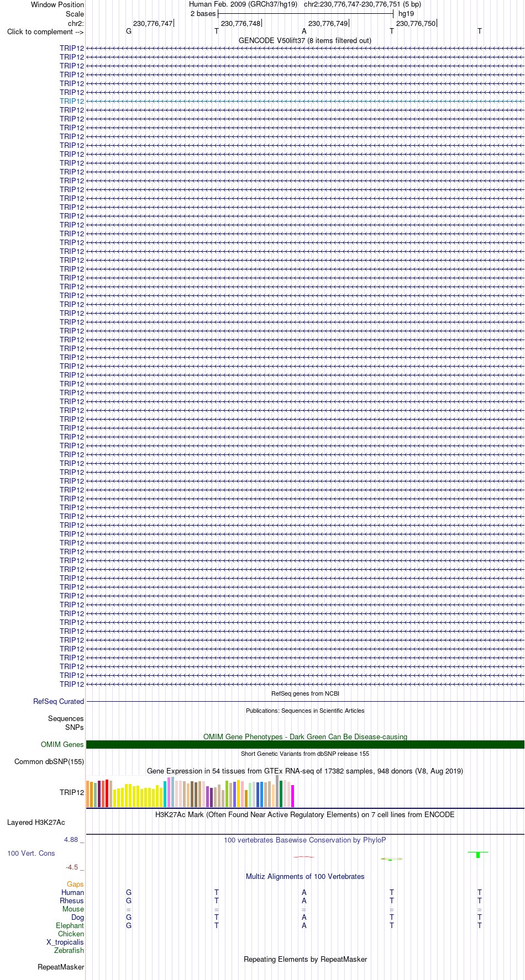Viewport: 525px width, 980px height.
Task: Select the GENCODE V50lift37 track title
Action: (305, 41)
